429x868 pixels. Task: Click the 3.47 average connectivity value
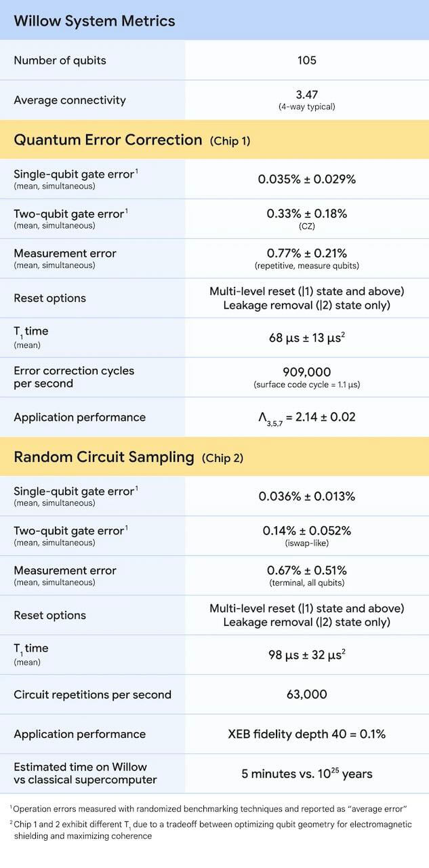click(x=306, y=95)
